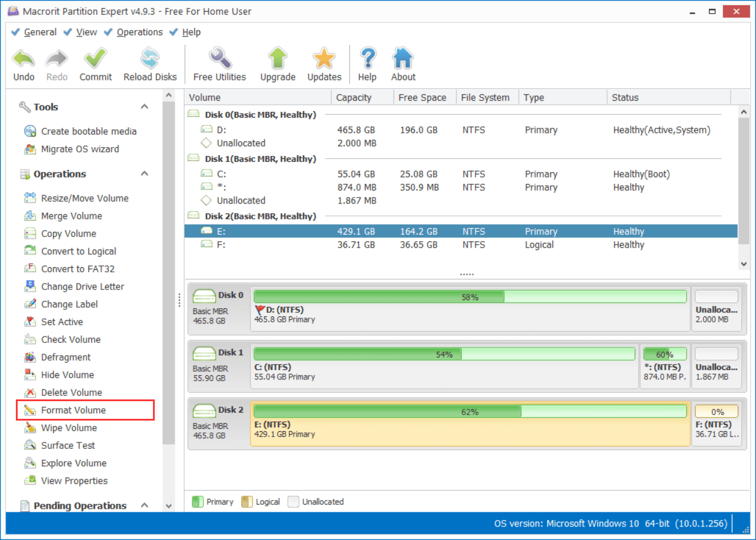Collapse the Operations section

click(x=144, y=174)
